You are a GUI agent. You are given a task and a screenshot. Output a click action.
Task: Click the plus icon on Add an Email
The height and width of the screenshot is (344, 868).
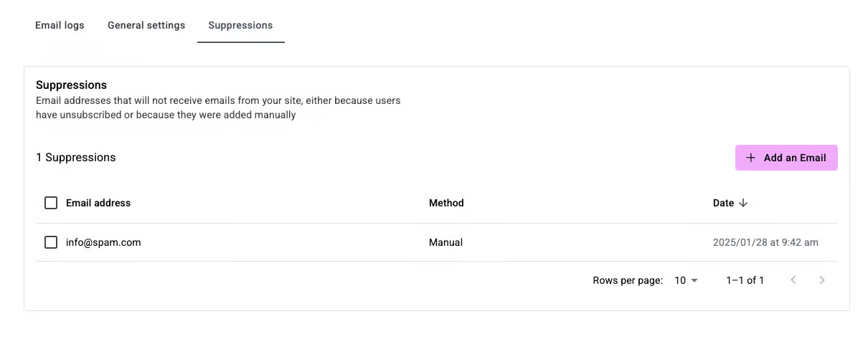click(x=751, y=158)
